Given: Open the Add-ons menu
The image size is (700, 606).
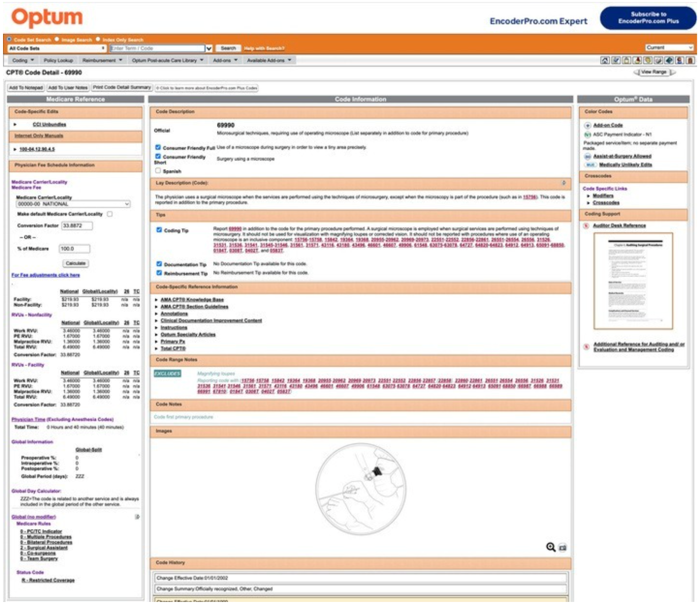Looking at the screenshot, I should (x=225, y=60).
